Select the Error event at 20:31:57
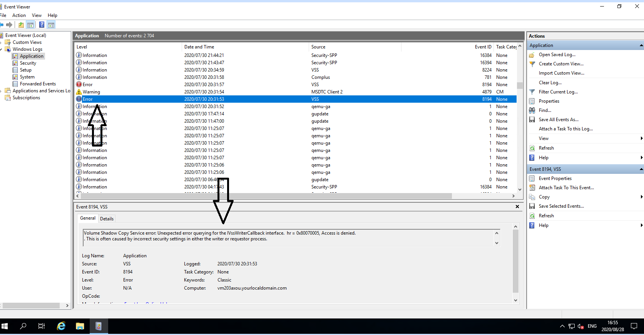The width and height of the screenshot is (644, 335). pyautogui.click(x=295, y=85)
